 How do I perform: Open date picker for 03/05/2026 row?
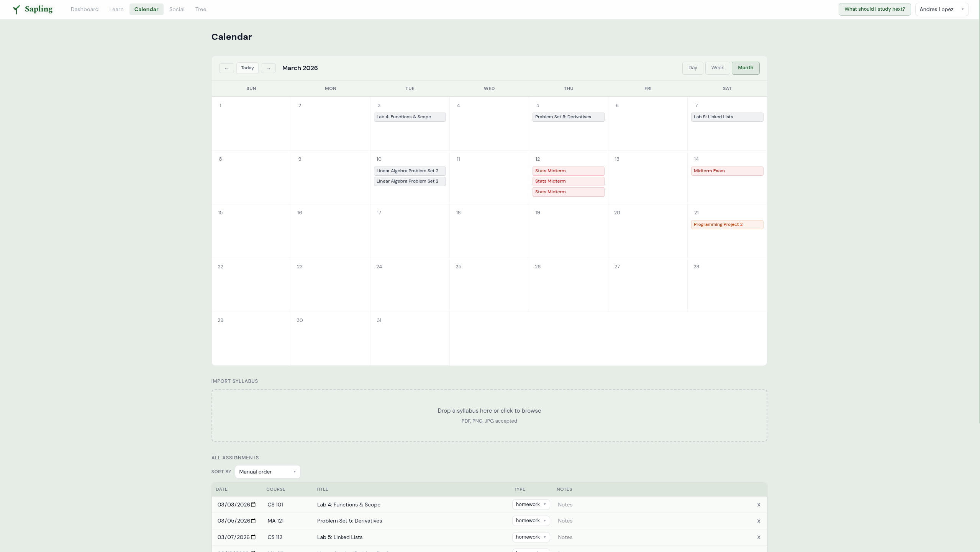tap(253, 521)
